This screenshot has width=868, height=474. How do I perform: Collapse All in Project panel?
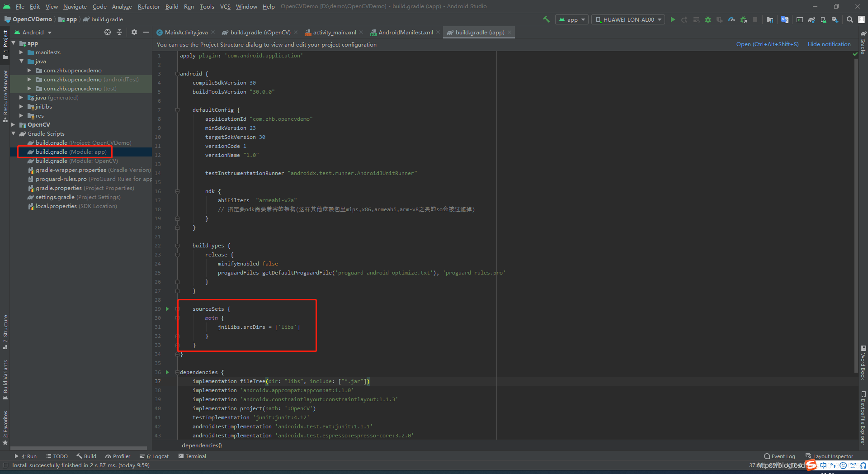pyautogui.click(x=119, y=32)
